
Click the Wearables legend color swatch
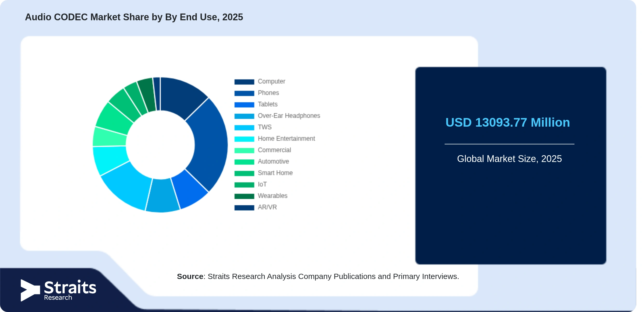click(244, 196)
